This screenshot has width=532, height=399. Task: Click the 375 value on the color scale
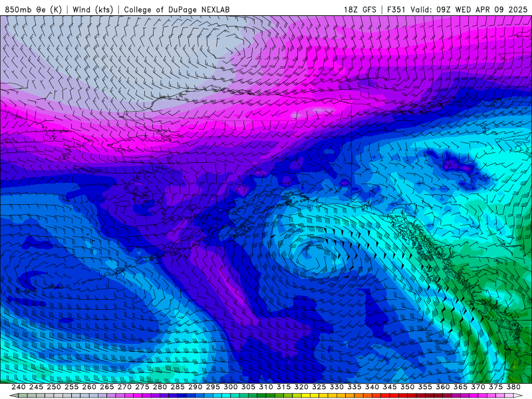[495, 387]
